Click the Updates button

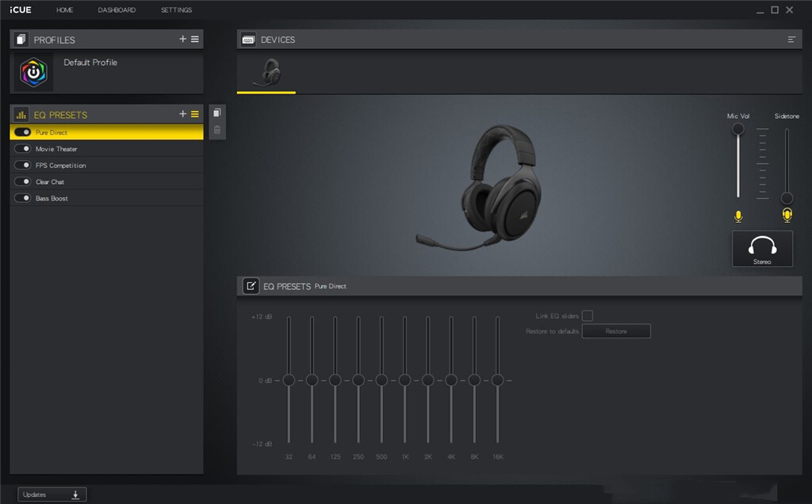coord(52,494)
